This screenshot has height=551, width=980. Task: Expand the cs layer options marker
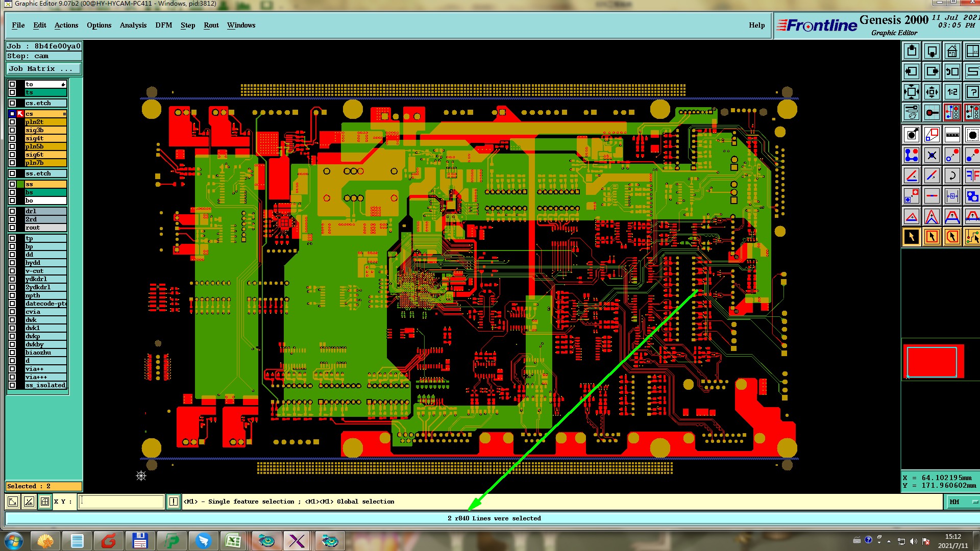click(64, 114)
